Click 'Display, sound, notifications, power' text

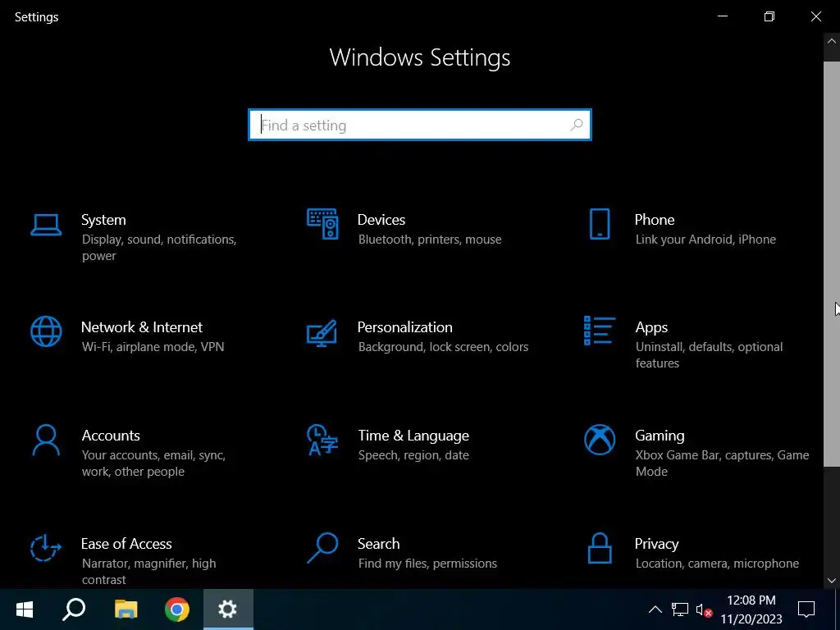pyautogui.click(x=159, y=248)
